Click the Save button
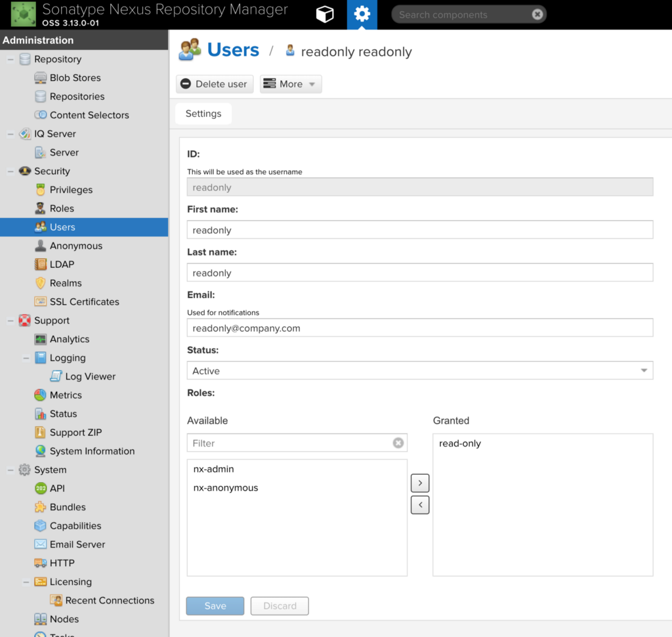 215,605
